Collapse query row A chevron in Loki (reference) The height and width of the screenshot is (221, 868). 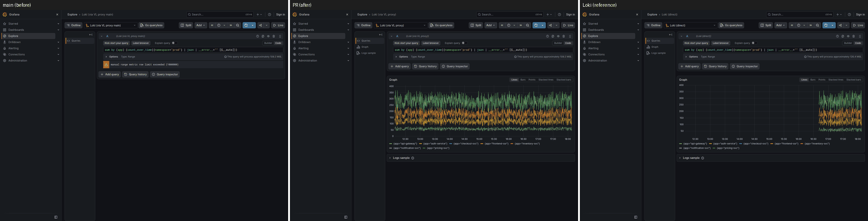click(682, 36)
